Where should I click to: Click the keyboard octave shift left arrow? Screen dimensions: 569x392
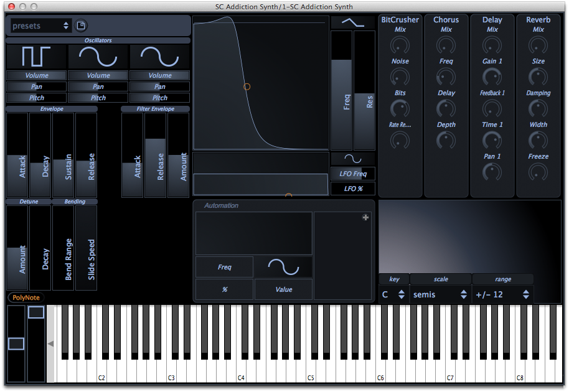(50, 343)
